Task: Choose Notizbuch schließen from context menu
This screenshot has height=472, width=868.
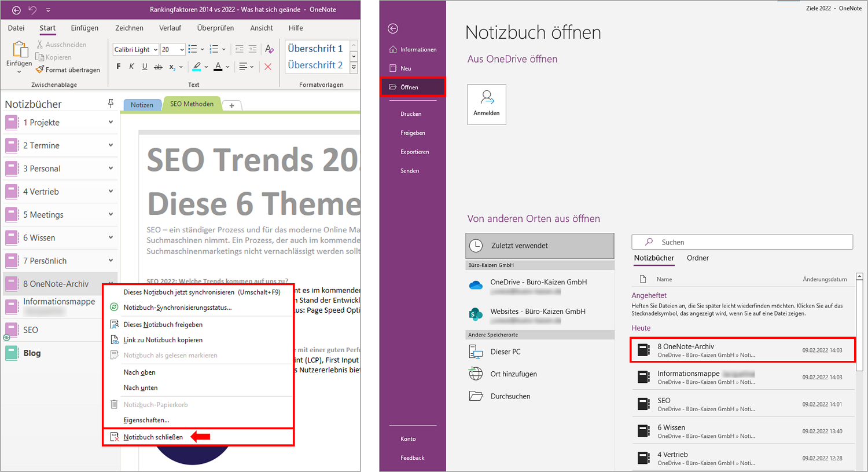Action: pyautogui.click(x=198, y=437)
